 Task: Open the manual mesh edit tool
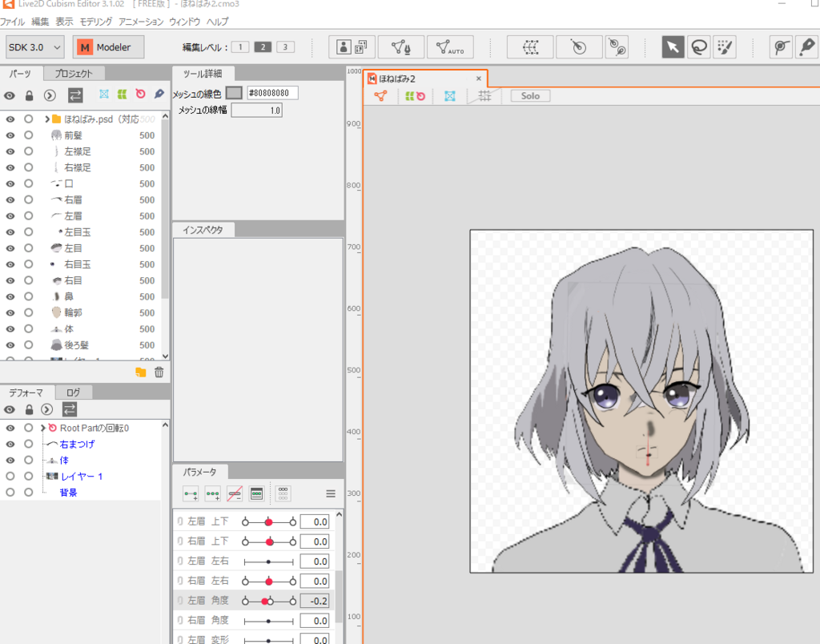tap(400, 47)
